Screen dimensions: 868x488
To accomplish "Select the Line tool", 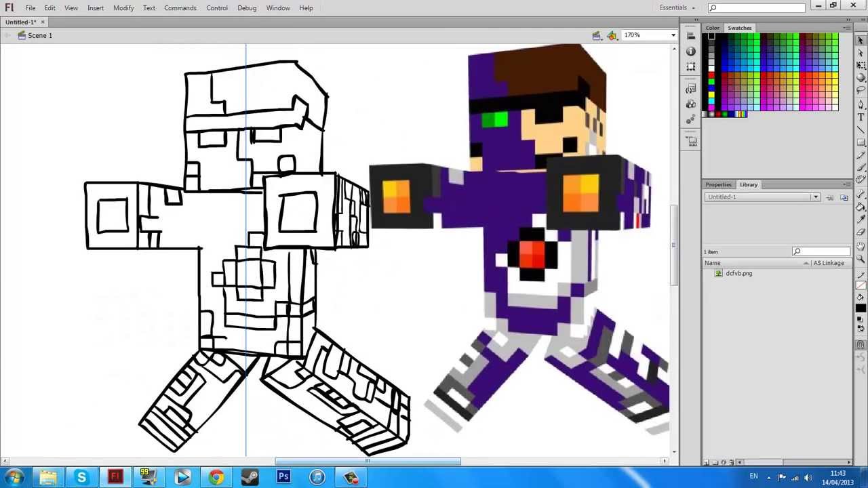I will (861, 130).
